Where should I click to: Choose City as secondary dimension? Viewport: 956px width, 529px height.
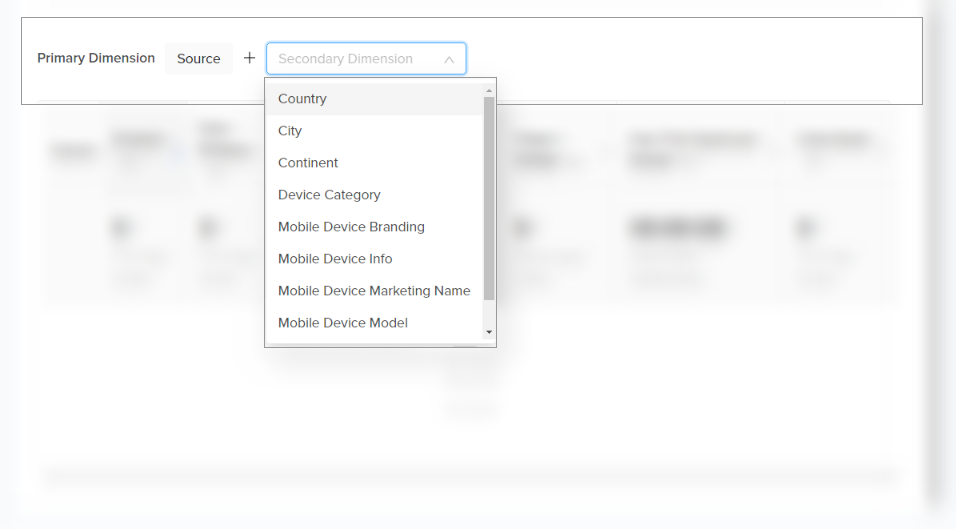[x=290, y=131]
